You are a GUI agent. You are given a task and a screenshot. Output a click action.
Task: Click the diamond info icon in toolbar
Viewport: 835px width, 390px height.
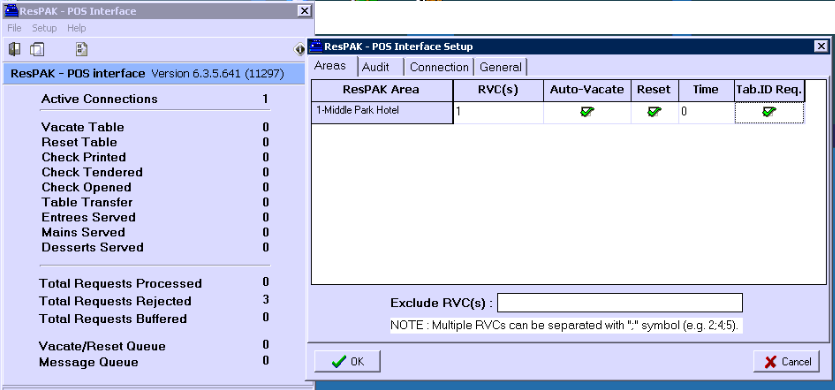tap(299, 50)
